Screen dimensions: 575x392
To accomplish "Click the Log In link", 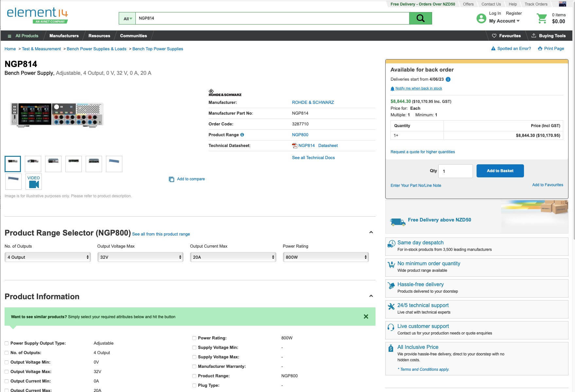I will (495, 13).
